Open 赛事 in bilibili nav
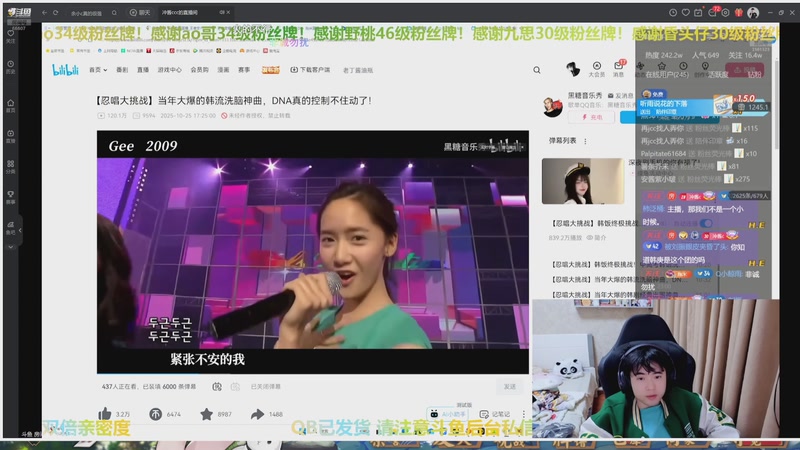Screen dimensions: 800x450 point(244,70)
